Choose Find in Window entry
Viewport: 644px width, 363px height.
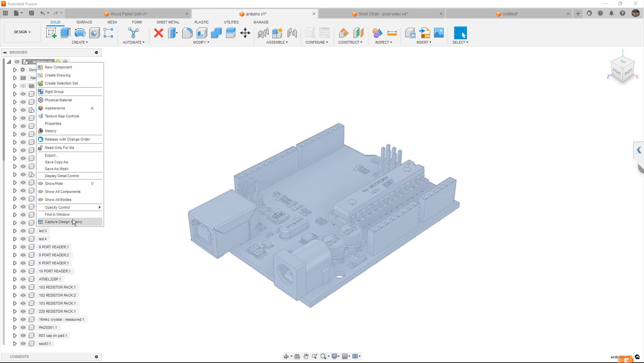click(x=70, y=214)
